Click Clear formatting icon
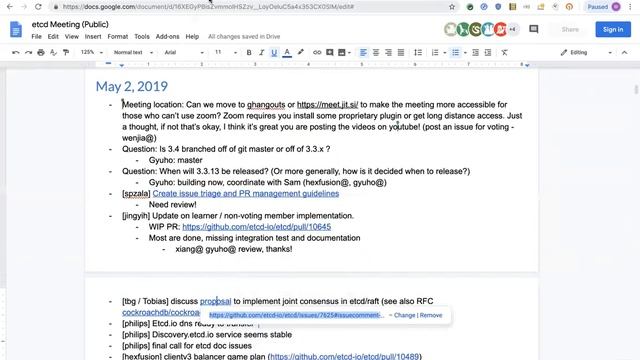Image resolution: width=640 pixels, height=360 pixels. coord(504,52)
